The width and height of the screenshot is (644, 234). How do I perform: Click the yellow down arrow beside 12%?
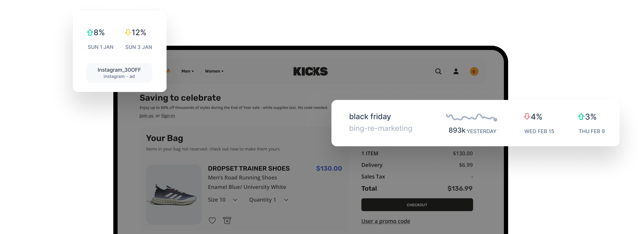(128, 32)
